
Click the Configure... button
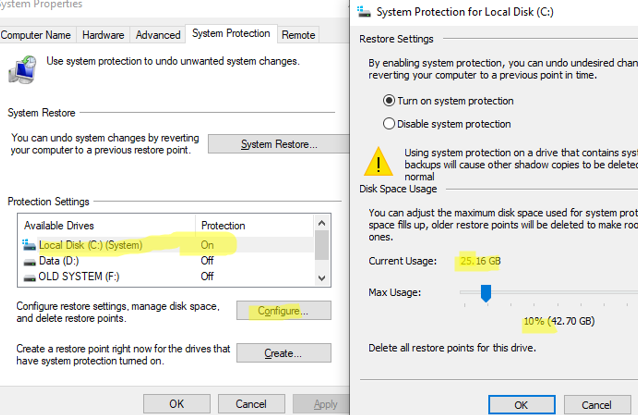(282, 311)
